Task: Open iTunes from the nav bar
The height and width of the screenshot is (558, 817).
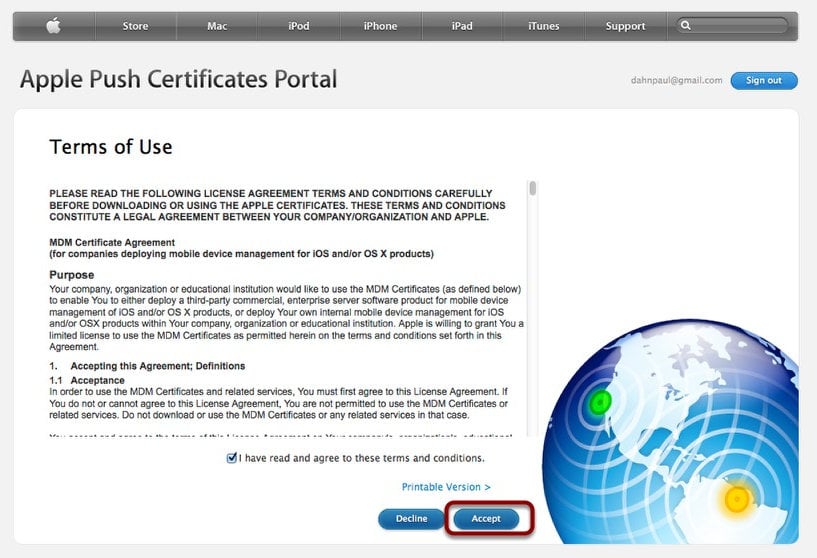Action: [543, 26]
